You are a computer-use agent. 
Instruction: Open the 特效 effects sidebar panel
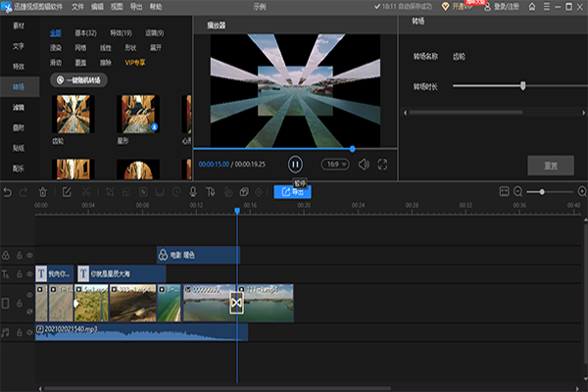coord(19,66)
